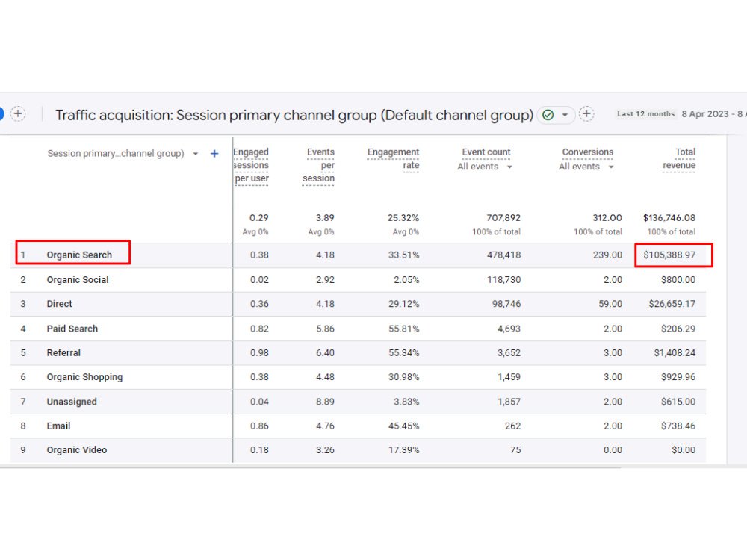
Task: Sort by Event count column header
Action: [486, 152]
